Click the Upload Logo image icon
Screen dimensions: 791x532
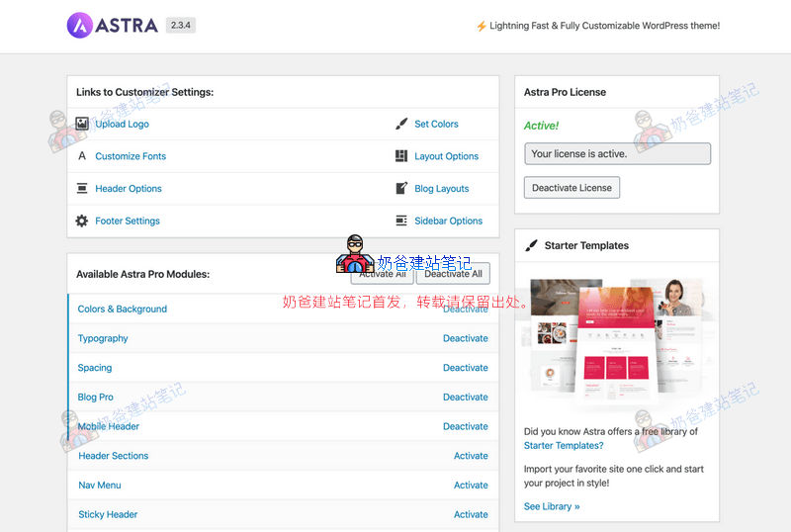tap(82, 124)
